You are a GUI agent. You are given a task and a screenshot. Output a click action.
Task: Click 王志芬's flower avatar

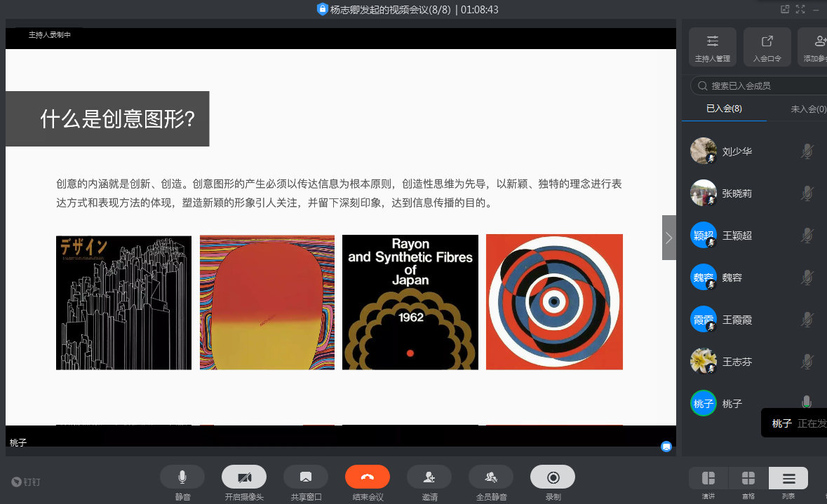pos(703,361)
